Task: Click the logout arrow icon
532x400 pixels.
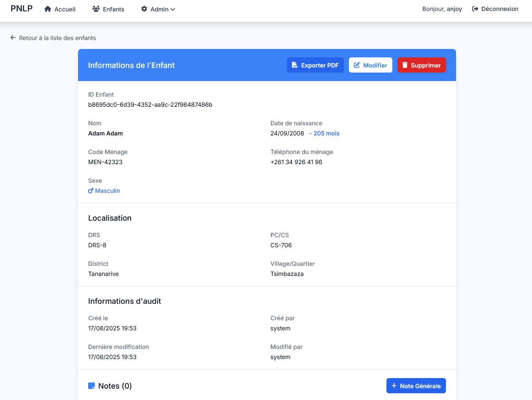Action: coord(475,9)
